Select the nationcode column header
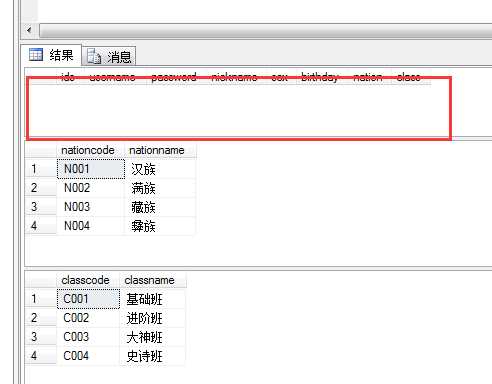 point(91,150)
